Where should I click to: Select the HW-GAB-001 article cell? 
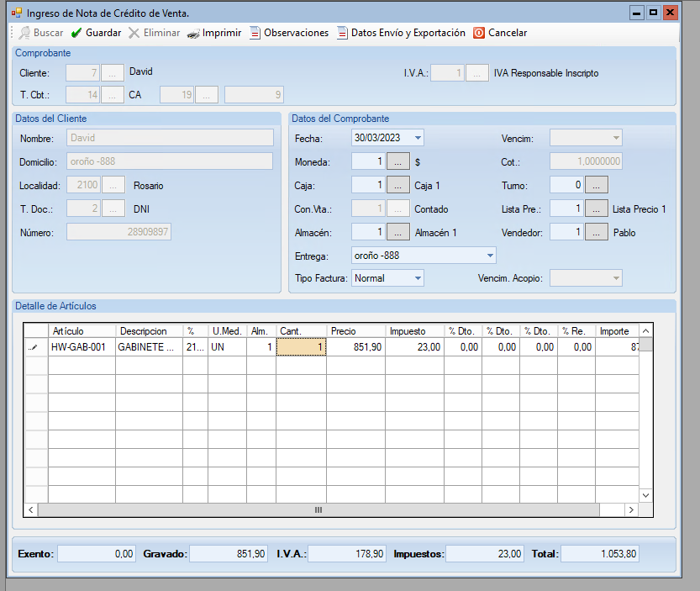click(x=82, y=347)
